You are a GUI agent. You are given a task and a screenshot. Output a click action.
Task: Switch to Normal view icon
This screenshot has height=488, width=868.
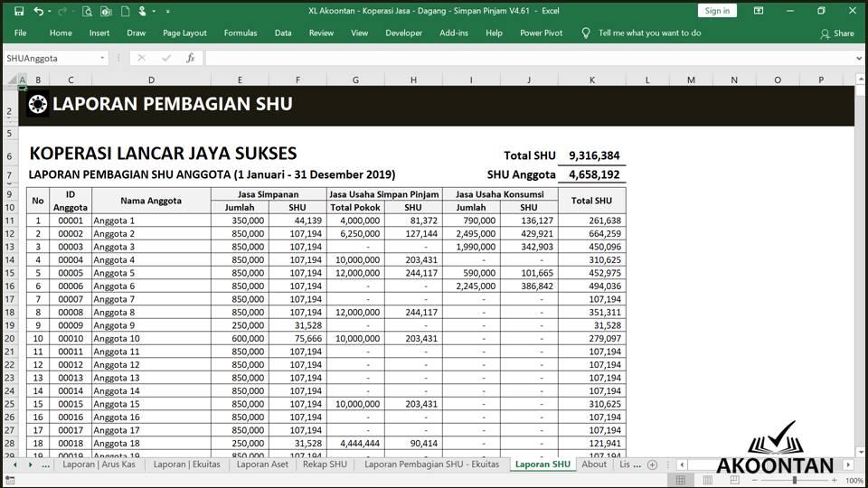(681, 480)
